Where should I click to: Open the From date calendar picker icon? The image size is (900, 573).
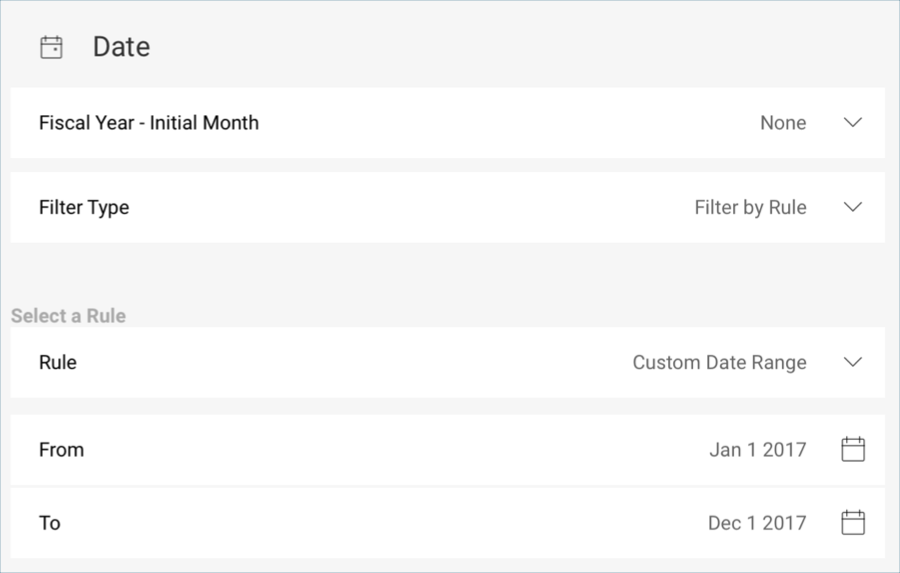pos(853,449)
